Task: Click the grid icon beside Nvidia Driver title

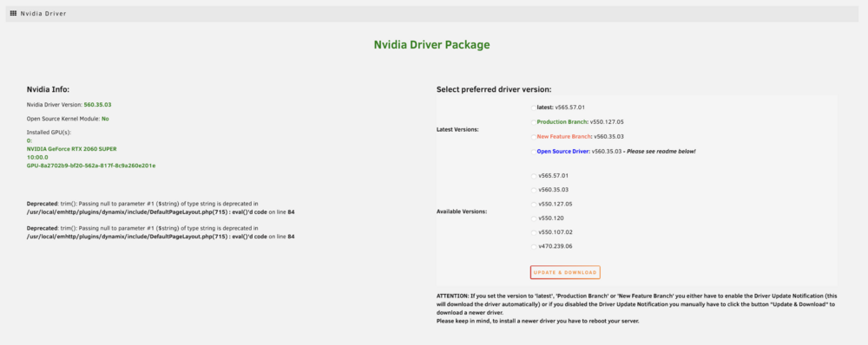Action: coord(13,13)
